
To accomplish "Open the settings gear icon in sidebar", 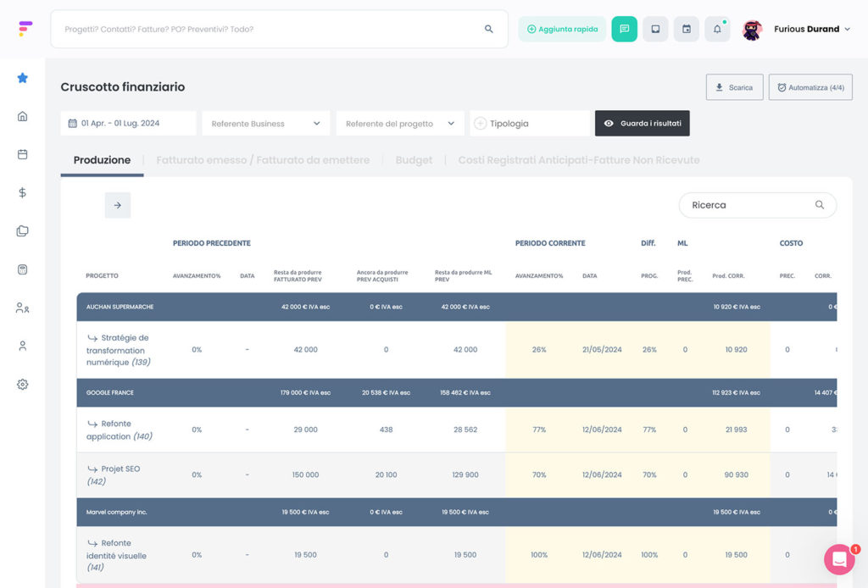I will pyautogui.click(x=22, y=385).
